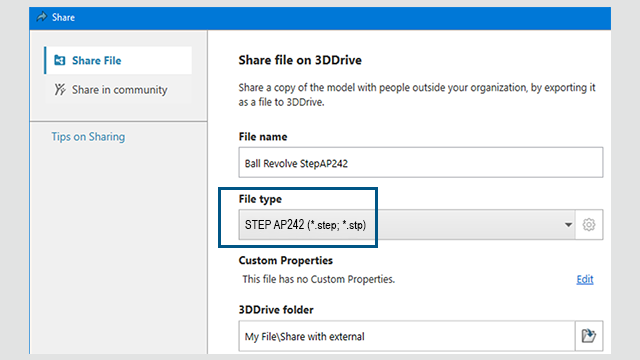Click the Share arrow icon in title bar
640x360 pixels.
(42, 17)
